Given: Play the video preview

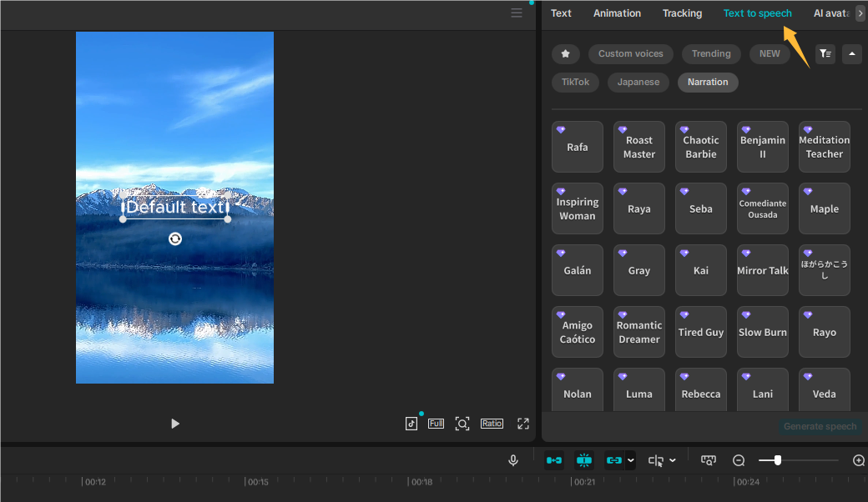Looking at the screenshot, I should 175,424.
